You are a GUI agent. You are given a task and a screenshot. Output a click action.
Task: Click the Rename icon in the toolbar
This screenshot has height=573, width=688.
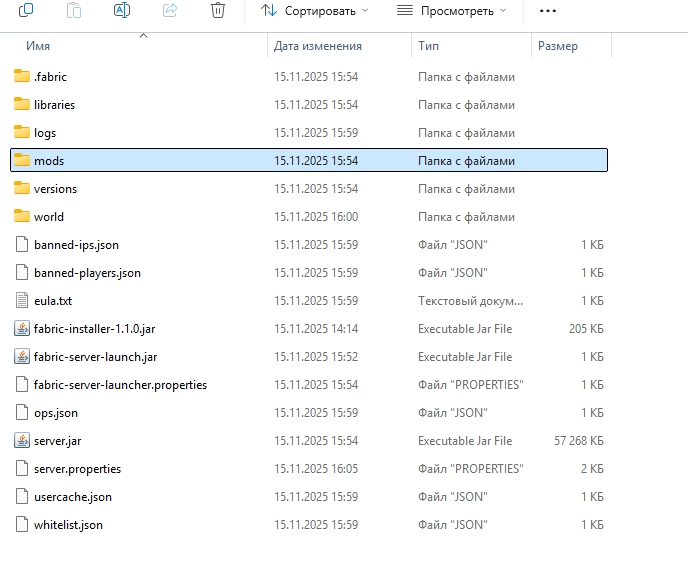coord(121,10)
